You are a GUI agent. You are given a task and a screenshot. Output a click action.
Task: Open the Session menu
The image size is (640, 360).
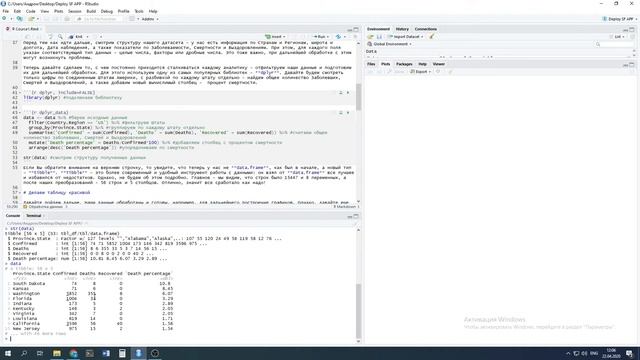tap(75, 11)
